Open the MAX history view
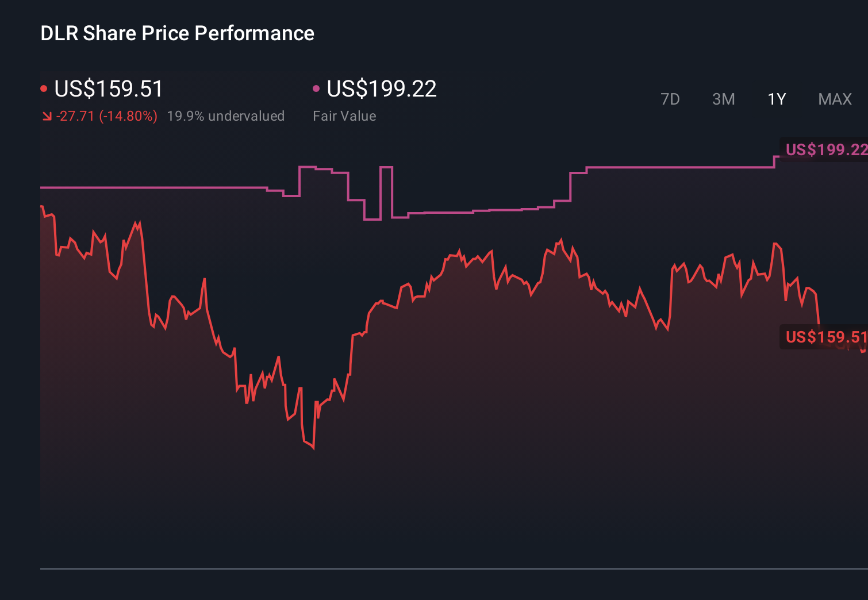868x600 pixels. click(835, 99)
